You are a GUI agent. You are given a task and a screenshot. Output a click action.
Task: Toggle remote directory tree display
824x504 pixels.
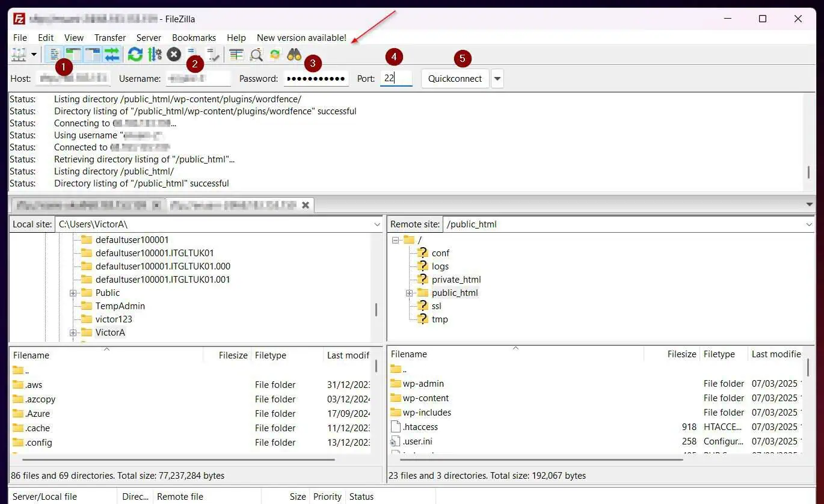click(93, 55)
